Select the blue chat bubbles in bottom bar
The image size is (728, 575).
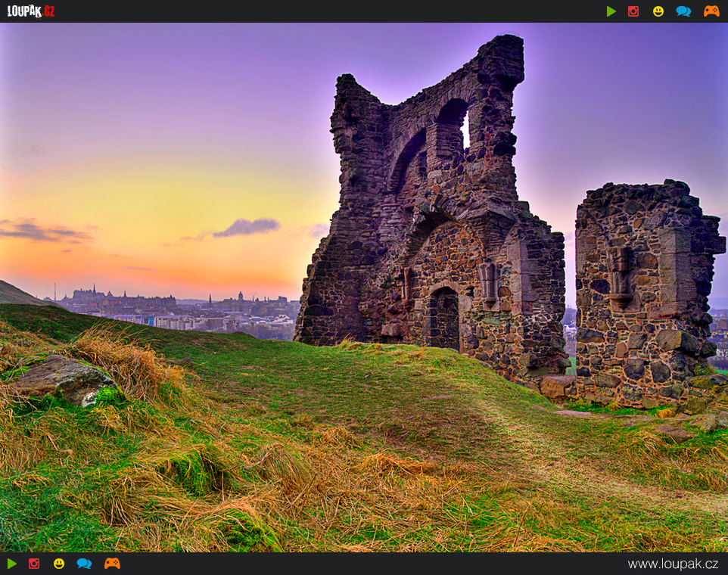tap(84, 564)
